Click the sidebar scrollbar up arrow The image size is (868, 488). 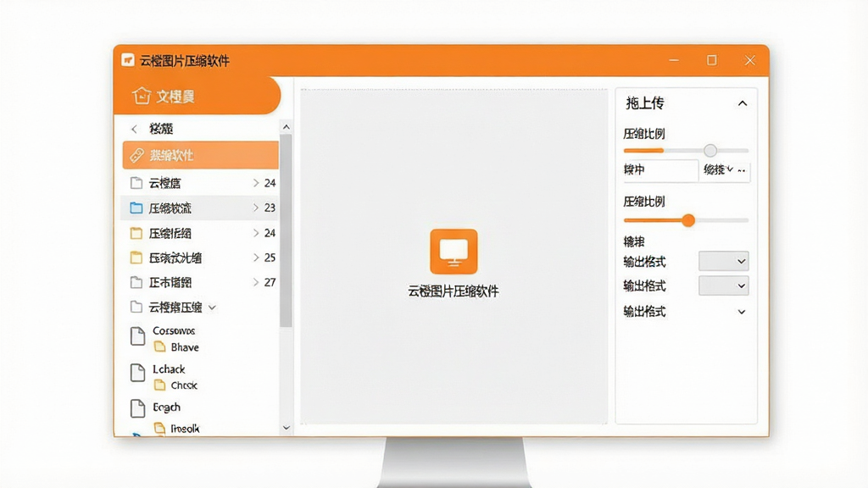pyautogui.click(x=287, y=127)
